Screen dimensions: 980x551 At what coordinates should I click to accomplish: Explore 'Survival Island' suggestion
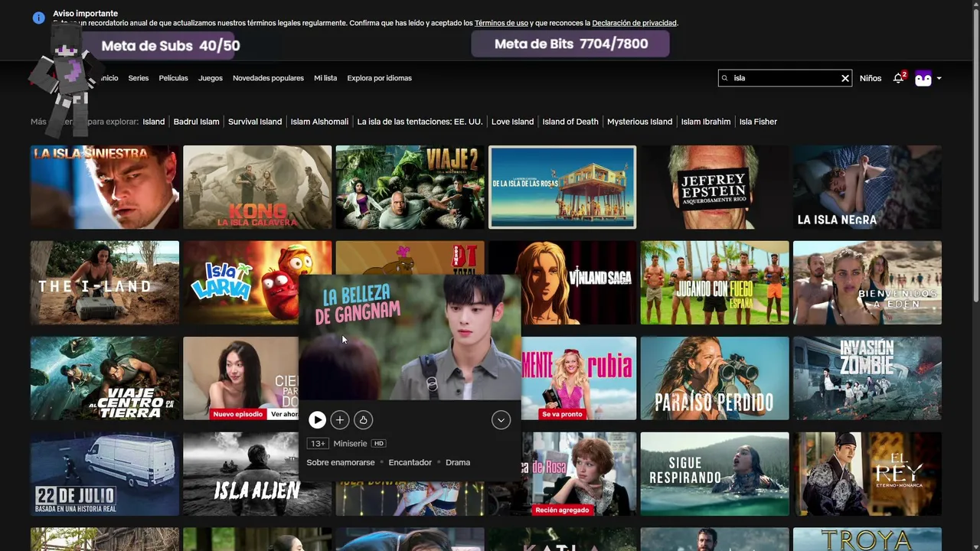(255, 122)
